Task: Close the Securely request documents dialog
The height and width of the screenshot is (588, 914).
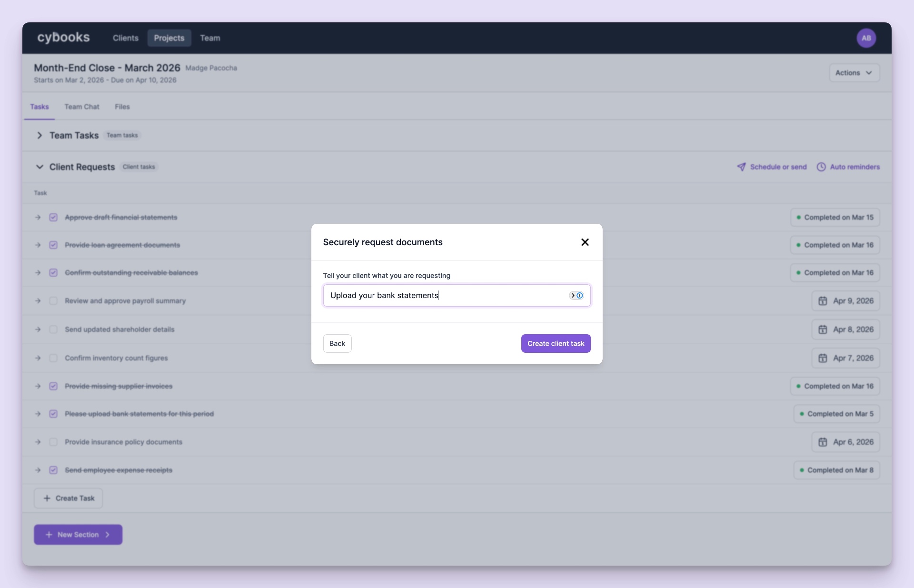Action: (x=585, y=242)
